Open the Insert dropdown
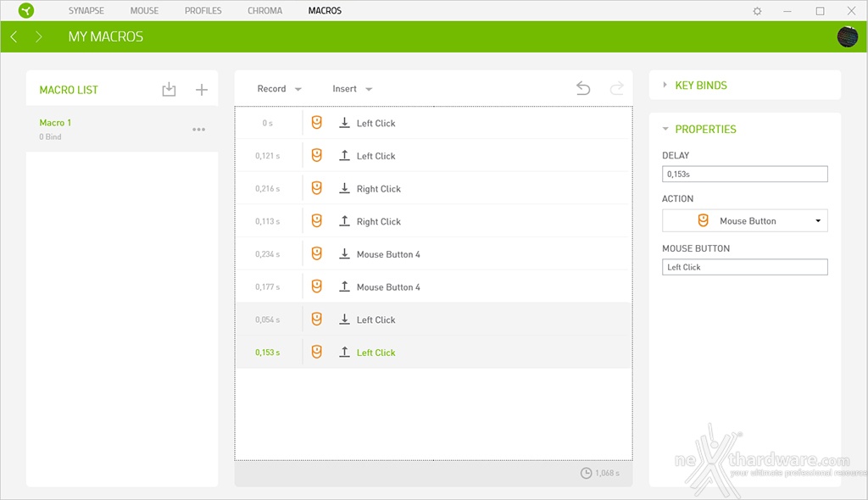This screenshot has height=500, width=868. (x=352, y=89)
